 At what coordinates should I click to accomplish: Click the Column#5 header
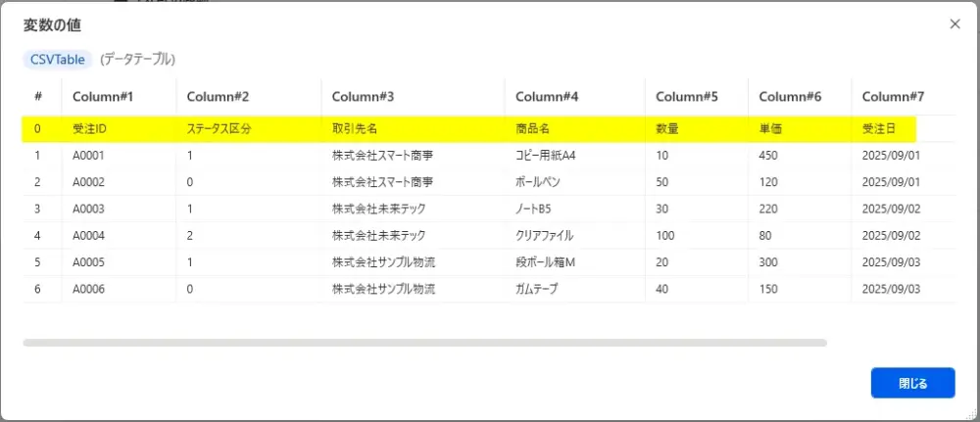(x=687, y=97)
